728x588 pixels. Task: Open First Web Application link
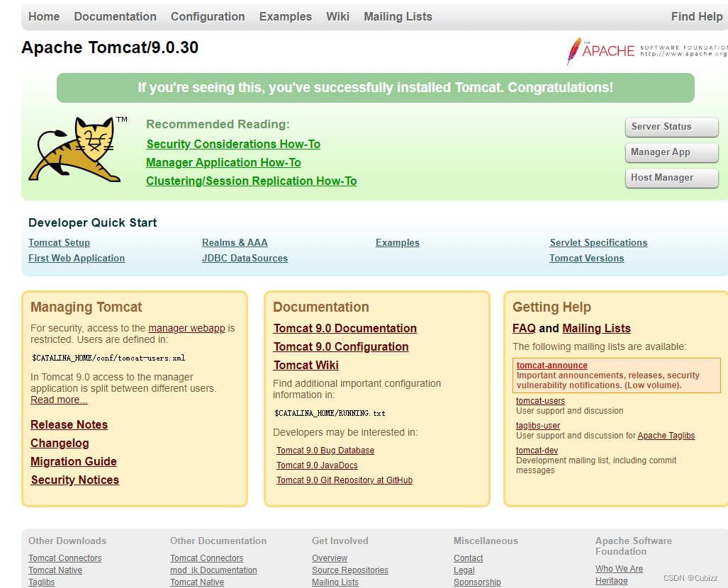(77, 258)
